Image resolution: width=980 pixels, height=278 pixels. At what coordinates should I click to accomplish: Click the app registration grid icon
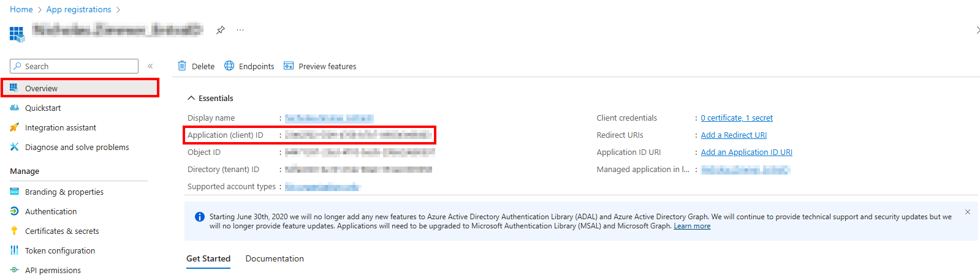[x=17, y=34]
